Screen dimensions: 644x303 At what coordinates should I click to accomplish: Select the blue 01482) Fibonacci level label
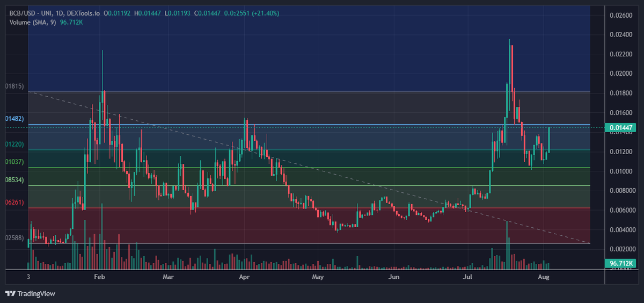coord(15,118)
